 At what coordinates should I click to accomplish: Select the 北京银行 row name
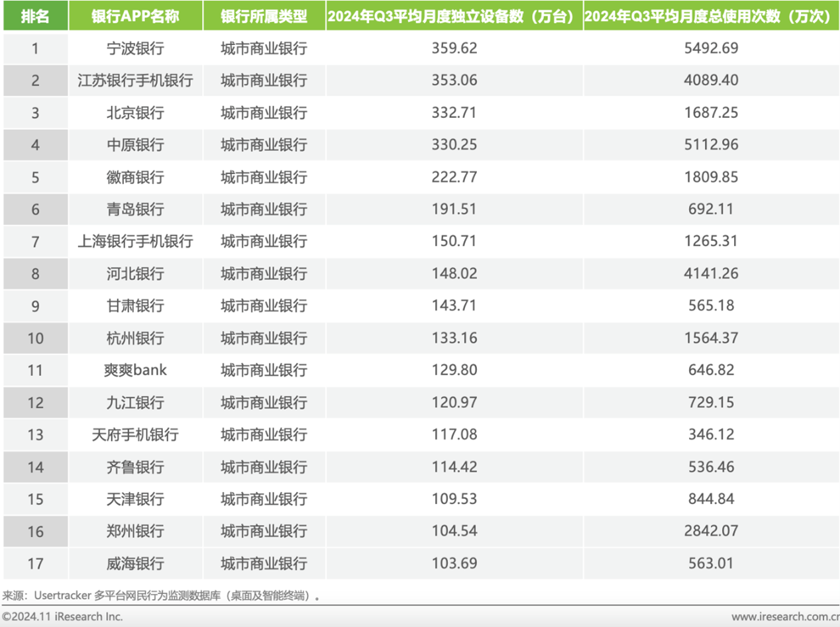tap(136, 113)
